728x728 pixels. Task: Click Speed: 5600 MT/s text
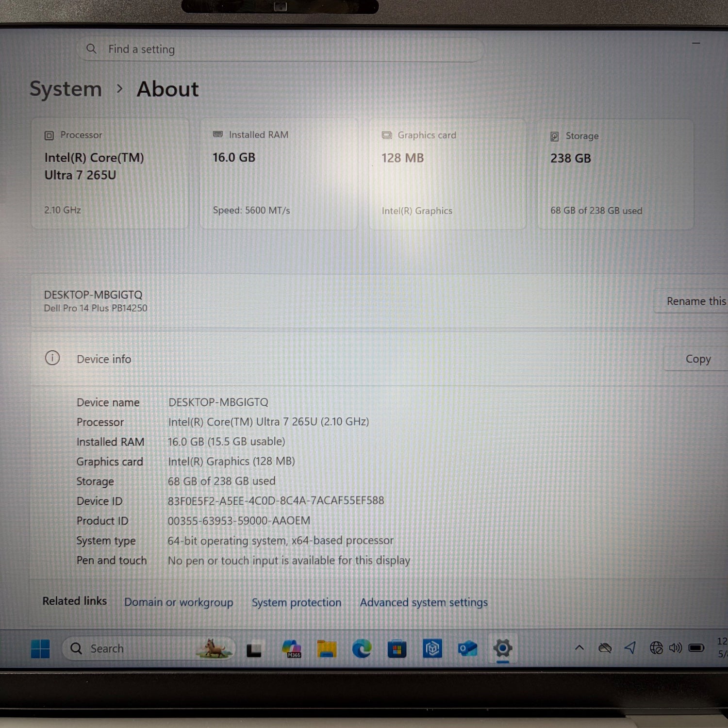251,211
